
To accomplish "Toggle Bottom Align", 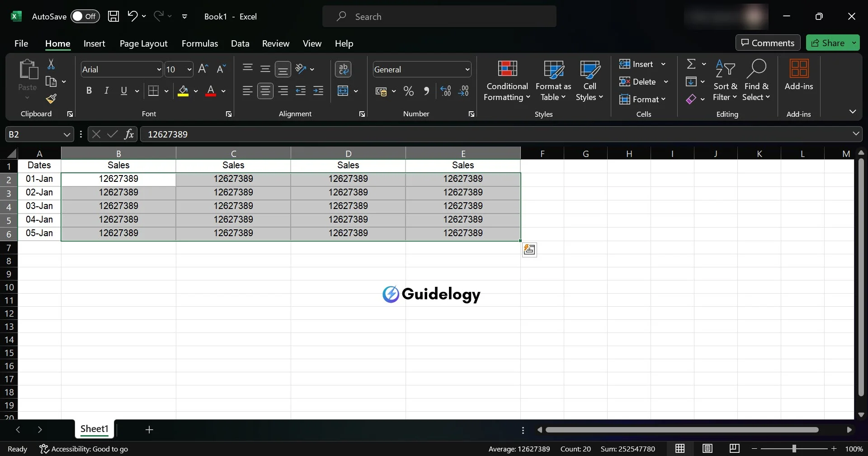I will tap(283, 69).
